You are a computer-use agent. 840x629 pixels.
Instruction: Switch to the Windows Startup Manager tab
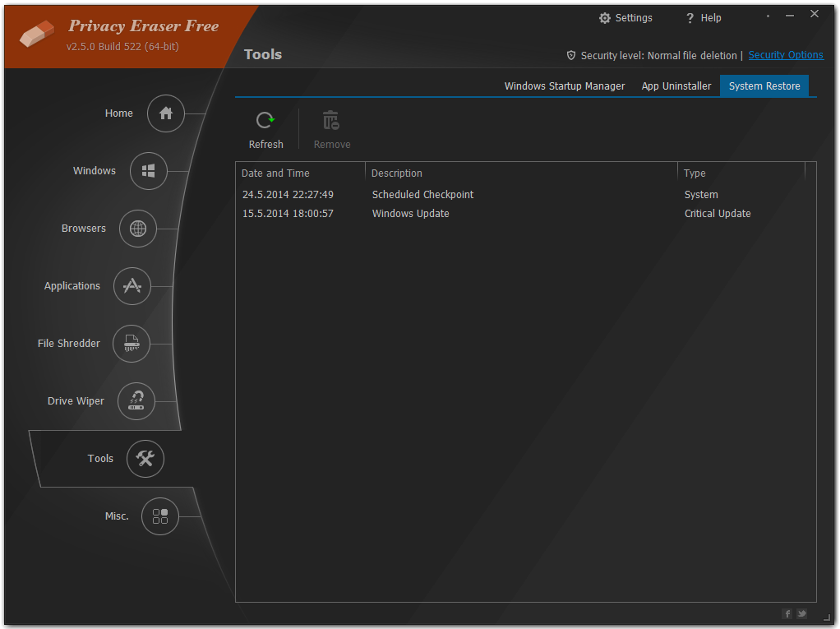tap(565, 86)
